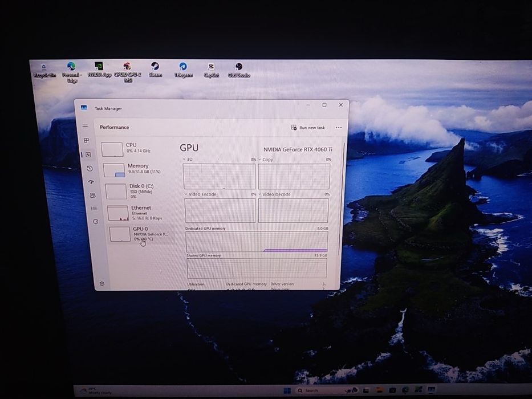Open the NVIDIA App desktop shortcut
The width and height of the screenshot is (532, 399).
coord(99,70)
